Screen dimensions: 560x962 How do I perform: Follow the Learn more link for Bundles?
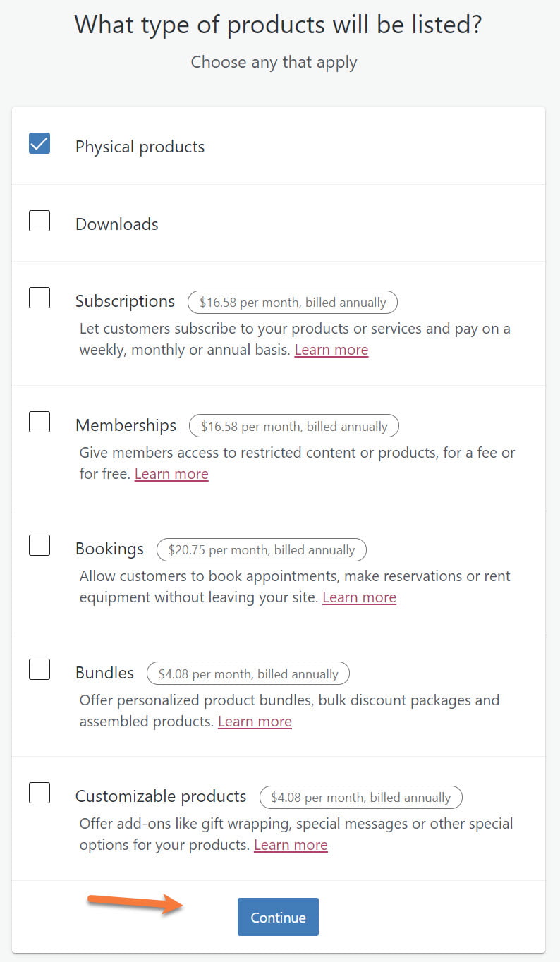point(255,721)
